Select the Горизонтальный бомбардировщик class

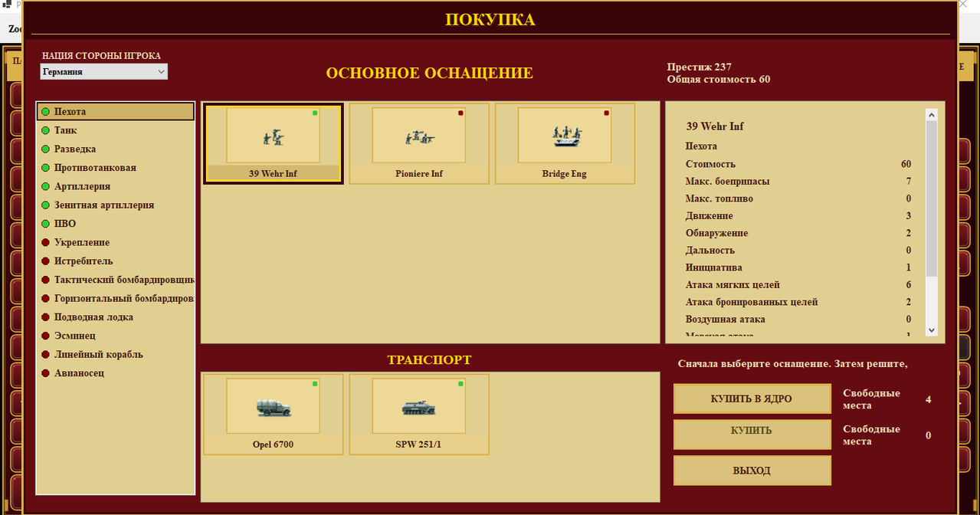pyautogui.click(x=116, y=298)
